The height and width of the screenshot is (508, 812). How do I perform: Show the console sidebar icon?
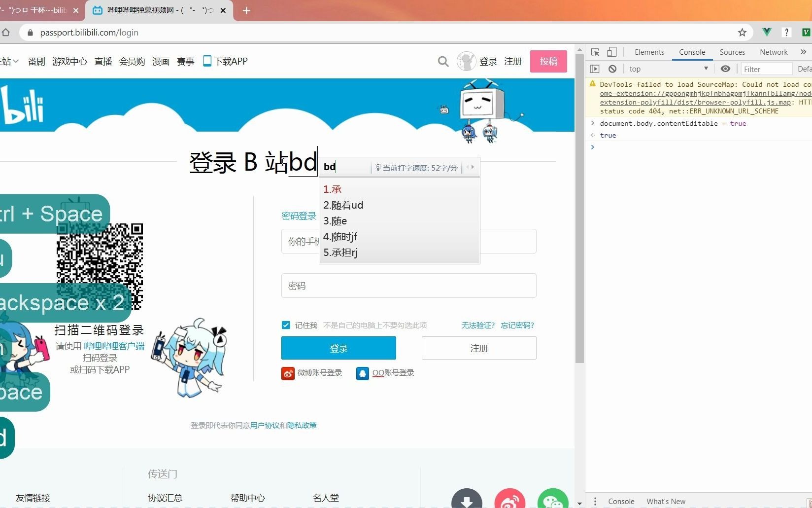coord(595,69)
